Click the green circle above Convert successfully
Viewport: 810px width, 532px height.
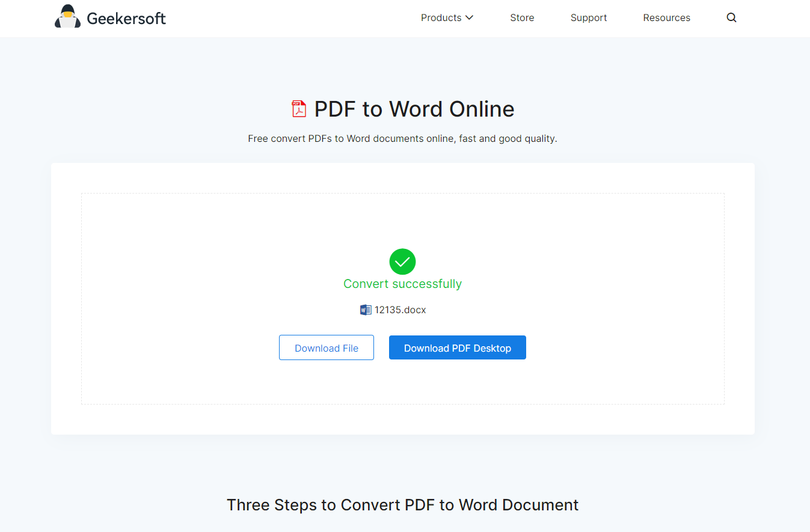pyautogui.click(x=402, y=261)
